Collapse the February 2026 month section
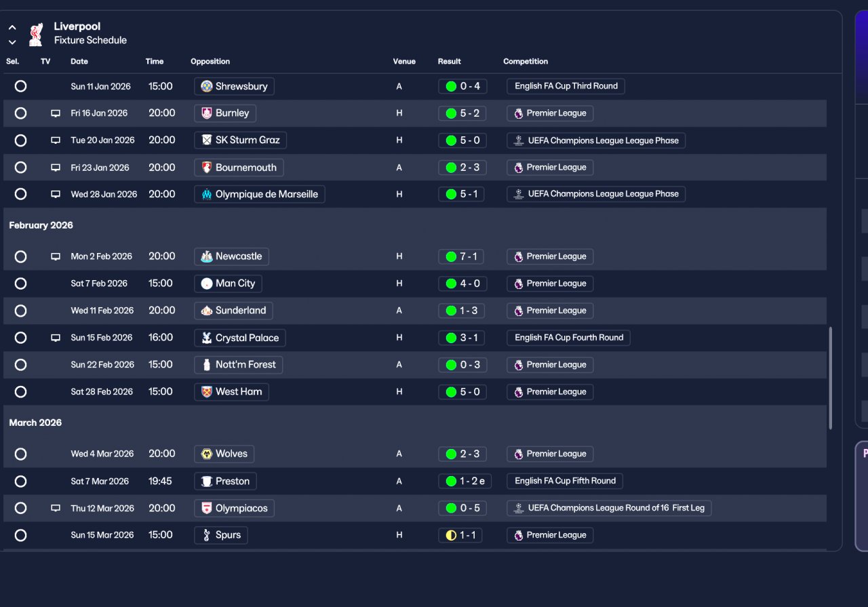The width and height of the screenshot is (868, 607). 41,225
